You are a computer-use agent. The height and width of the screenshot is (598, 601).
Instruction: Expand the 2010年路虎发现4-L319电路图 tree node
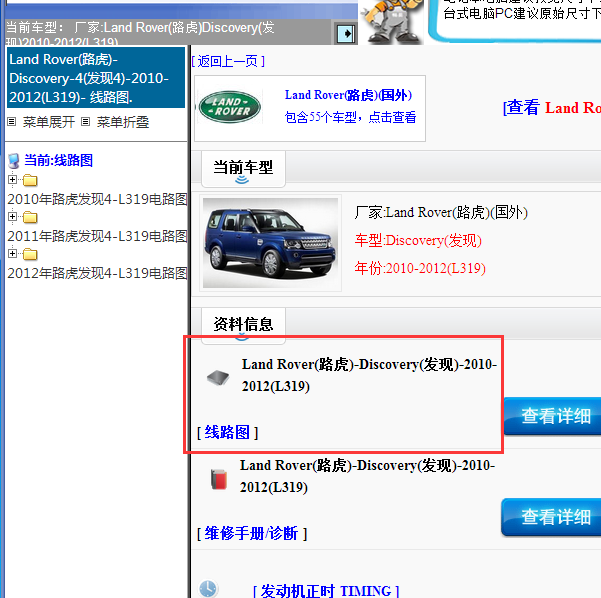(x=12, y=179)
